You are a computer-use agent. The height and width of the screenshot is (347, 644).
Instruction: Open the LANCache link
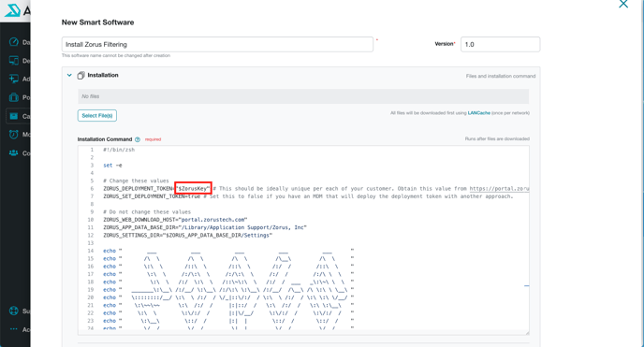[479, 113]
